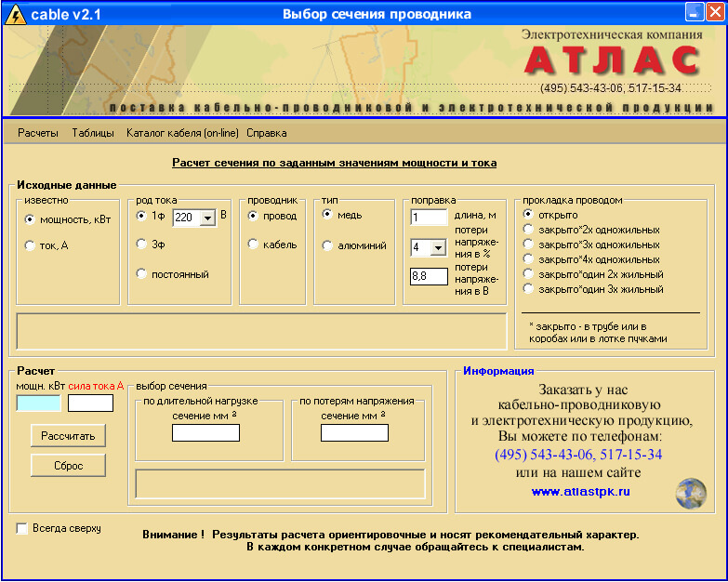
Task: Choose the '3ф' three-phase option
Action: pyautogui.click(x=141, y=245)
